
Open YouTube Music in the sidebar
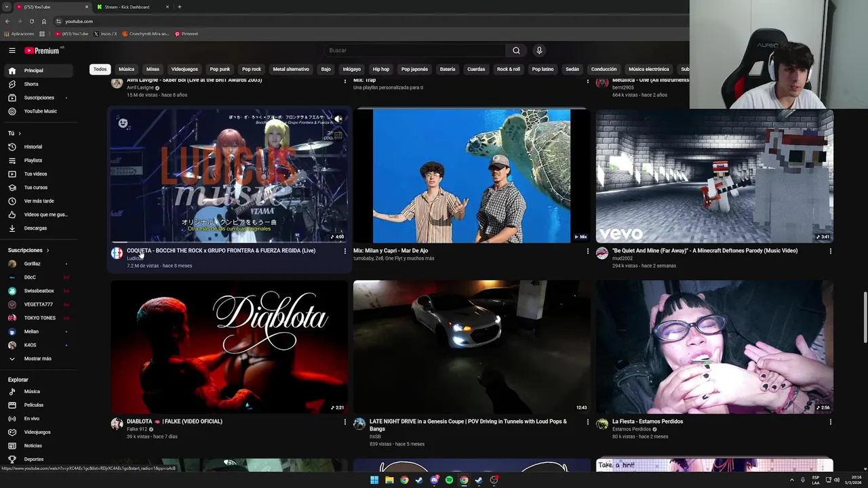pyautogui.click(x=39, y=111)
